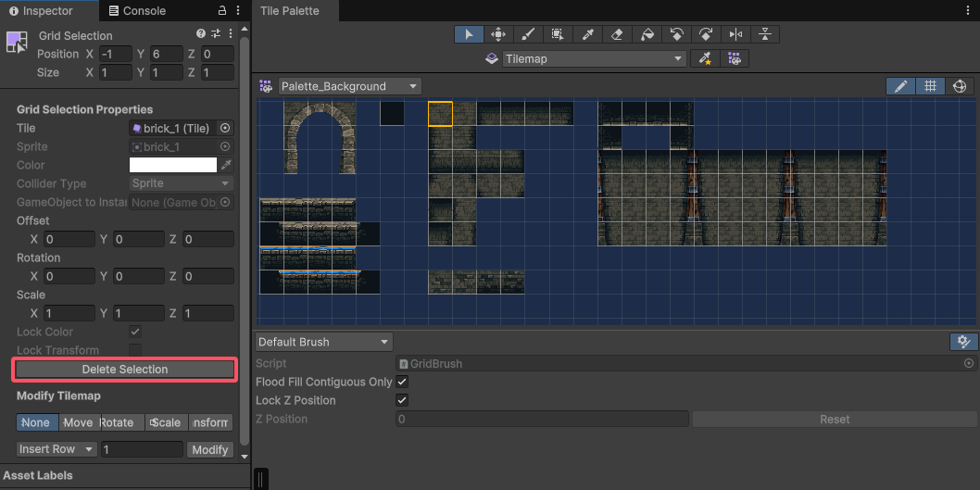Click the stone arch tile in palette

pyautogui.click(x=320, y=138)
